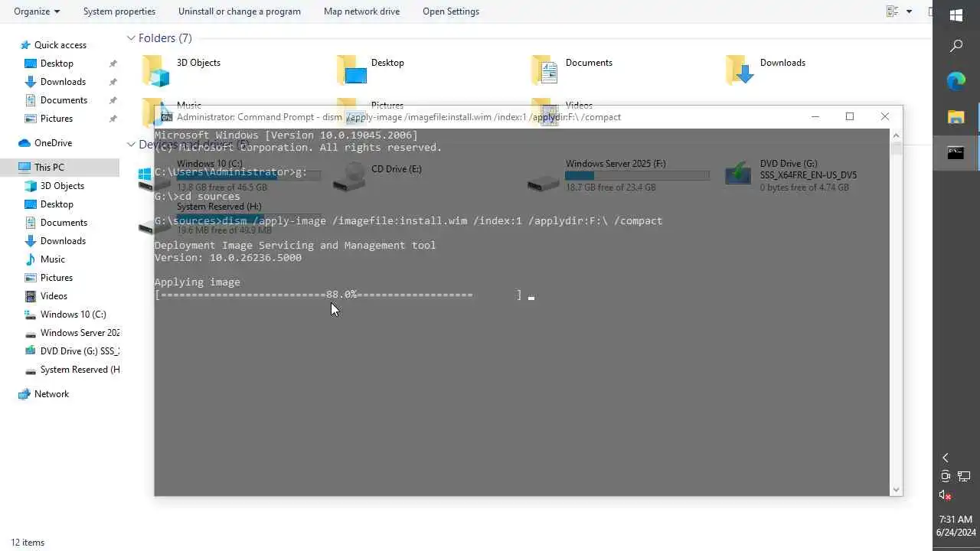Click the Version: 10.0.26236.5000 text
980x551 pixels.
228,258
